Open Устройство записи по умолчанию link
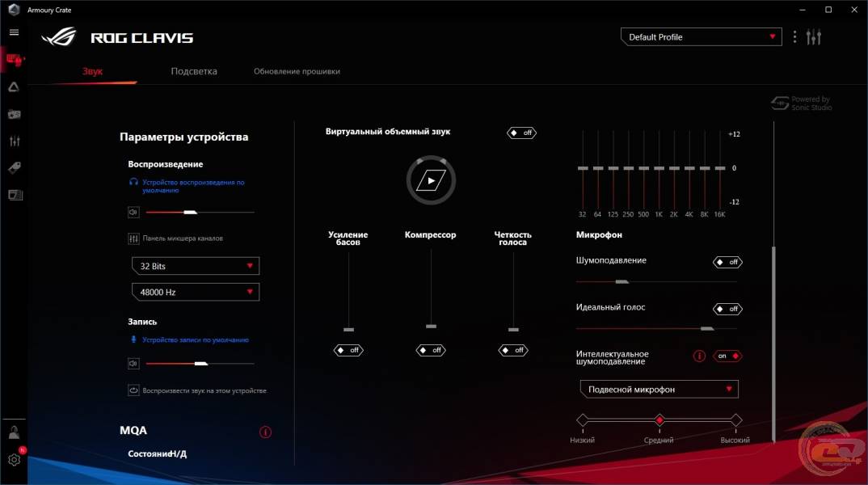 point(196,340)
